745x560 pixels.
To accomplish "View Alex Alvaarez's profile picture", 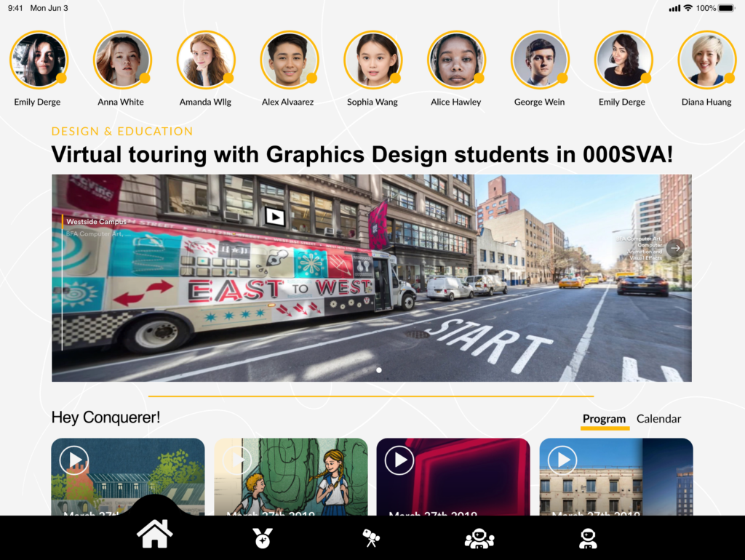I will [289, 60].
